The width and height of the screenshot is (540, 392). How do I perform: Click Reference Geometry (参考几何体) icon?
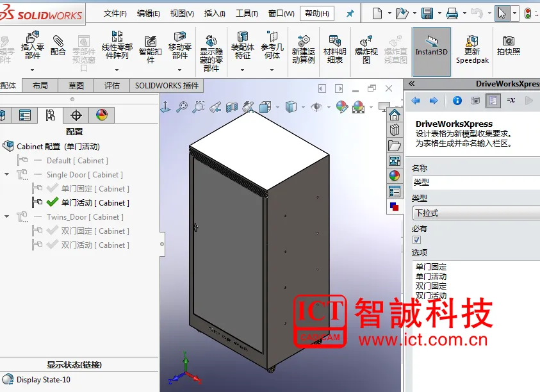pos(272,45)
